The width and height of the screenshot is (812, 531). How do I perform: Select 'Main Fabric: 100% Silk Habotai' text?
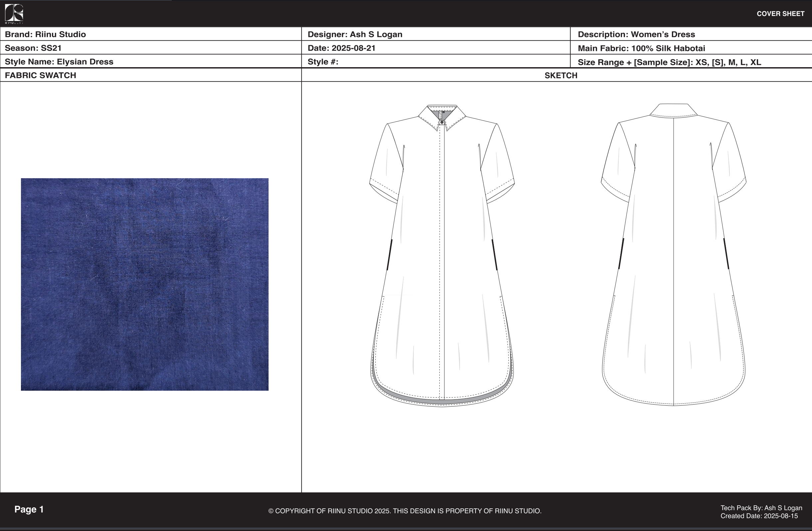pos(641,48)
